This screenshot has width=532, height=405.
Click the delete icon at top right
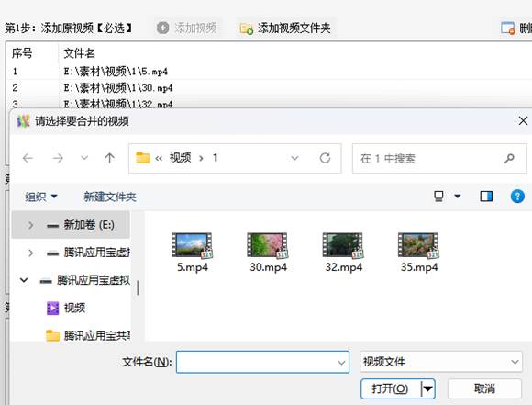pyautogui.click(x=508, y=28)
